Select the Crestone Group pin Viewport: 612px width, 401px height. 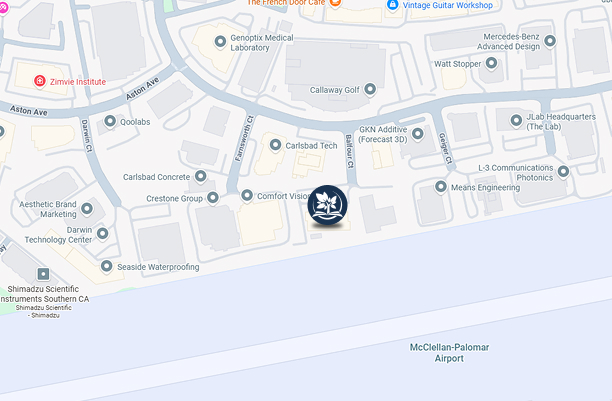[x=213, y=198]
